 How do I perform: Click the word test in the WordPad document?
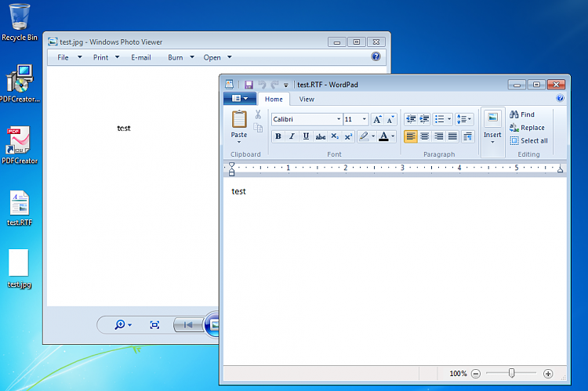pos(238,191)
